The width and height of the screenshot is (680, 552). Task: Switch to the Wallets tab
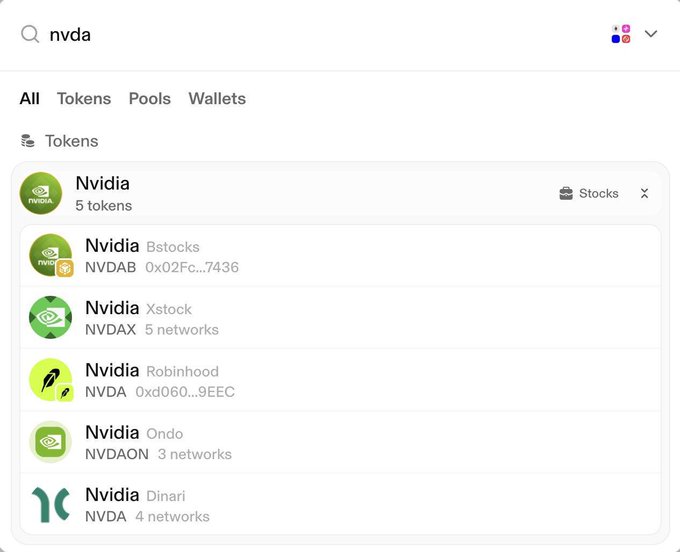[x=217, y=99]
